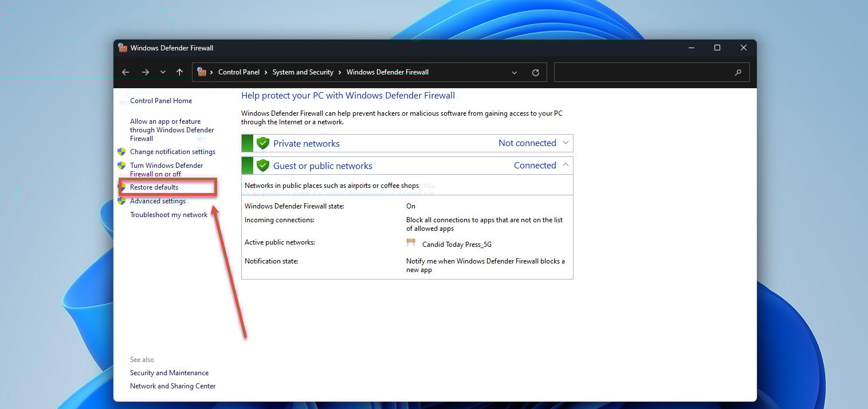Click the Forward navigation arrow

[x=146, y=72]
